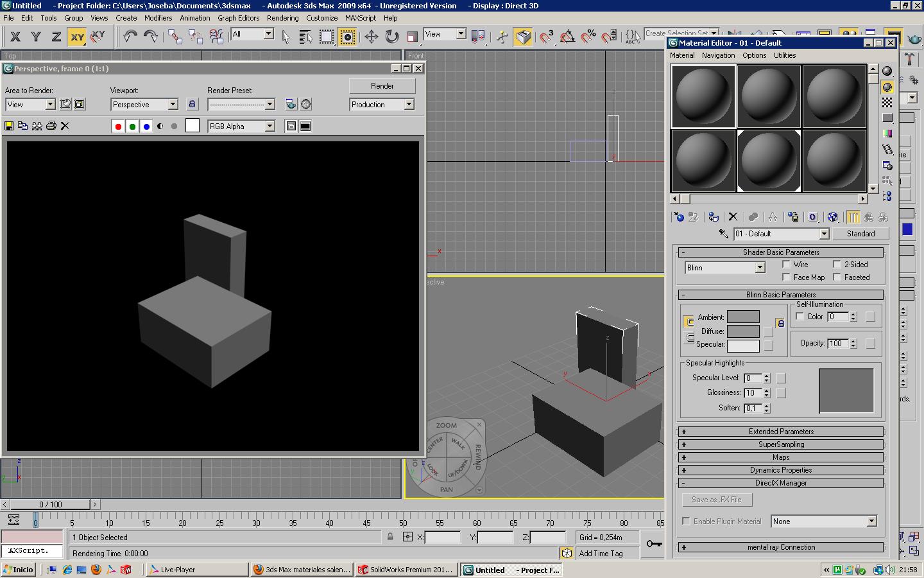The width and height of the screenshot is (924, 578).
Task: Click the Standard material type button
Action: click(860, 234)
